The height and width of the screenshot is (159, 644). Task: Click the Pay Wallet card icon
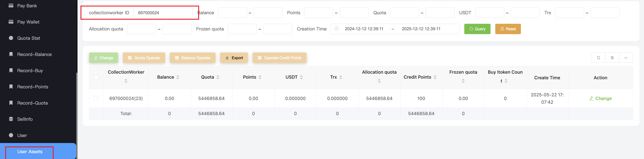(11, 22)
